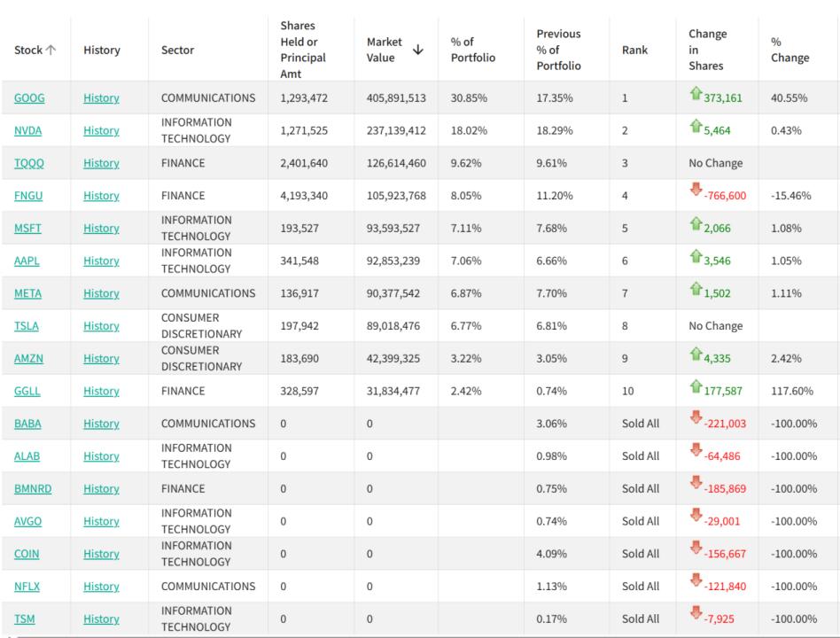The width and height of the screenshot is (840, 638).
Task: Sort table by the Rank column header
Action: pos(634,51)
